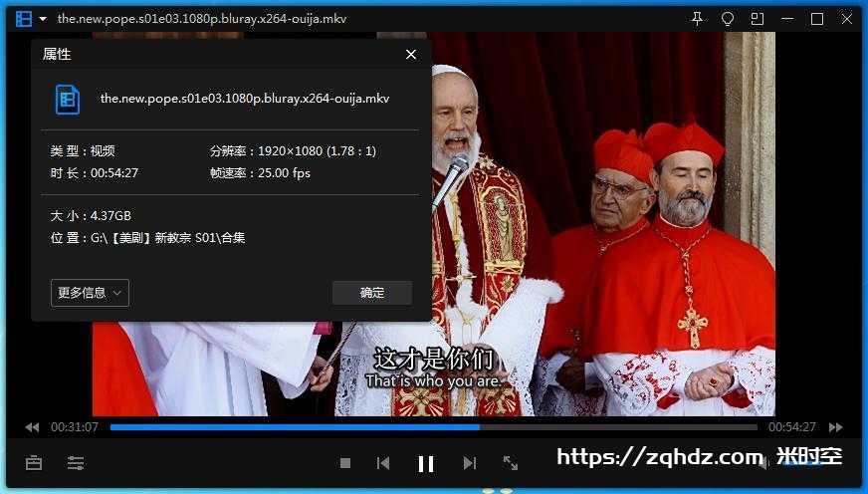868x494 pixels.
Task: Open the main menu dropdown arrow beside the logo
Action: click(x=43, y=19)
